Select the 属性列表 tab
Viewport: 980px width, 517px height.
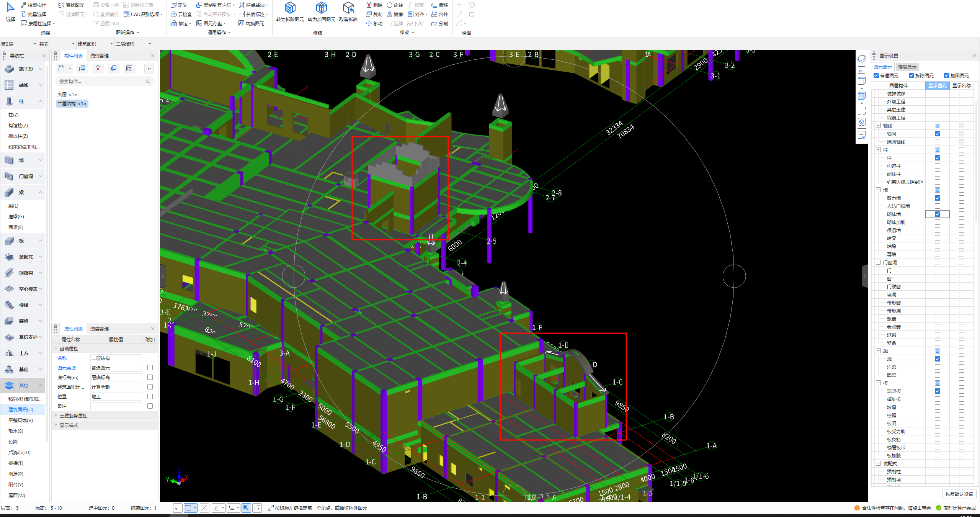[73, 329]
